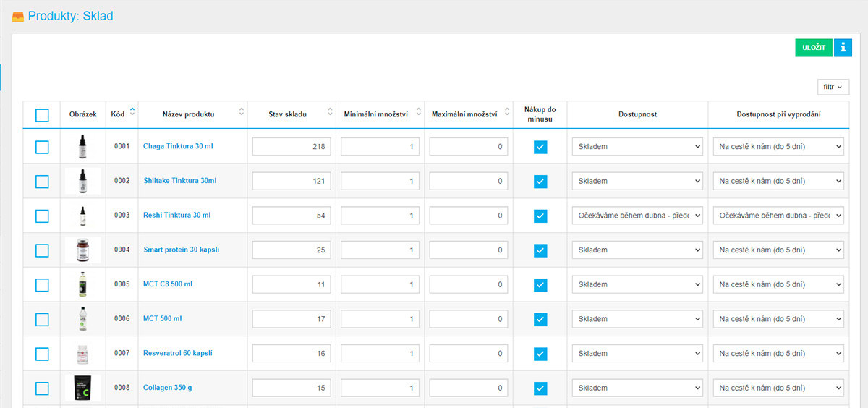Sort by Minimální množství column arrows
The height and width of the screenshot is (408, 868).
tap(419, 112)
